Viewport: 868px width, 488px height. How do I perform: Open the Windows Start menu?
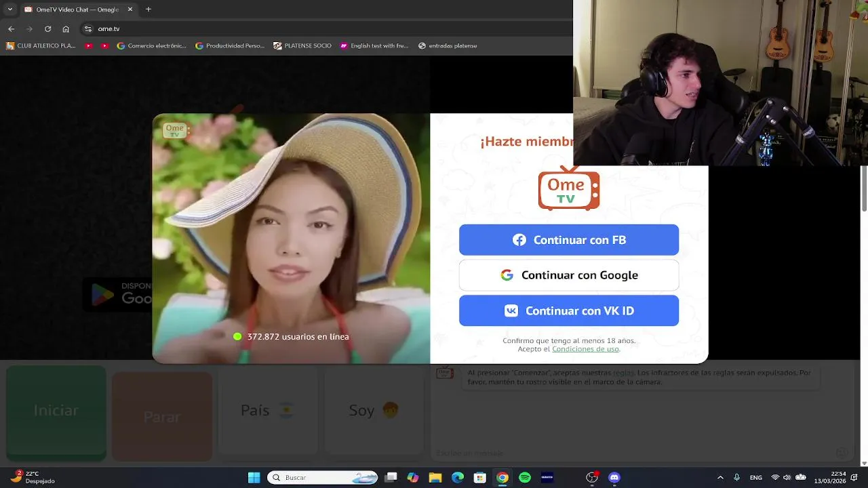[x=254, y=478]
